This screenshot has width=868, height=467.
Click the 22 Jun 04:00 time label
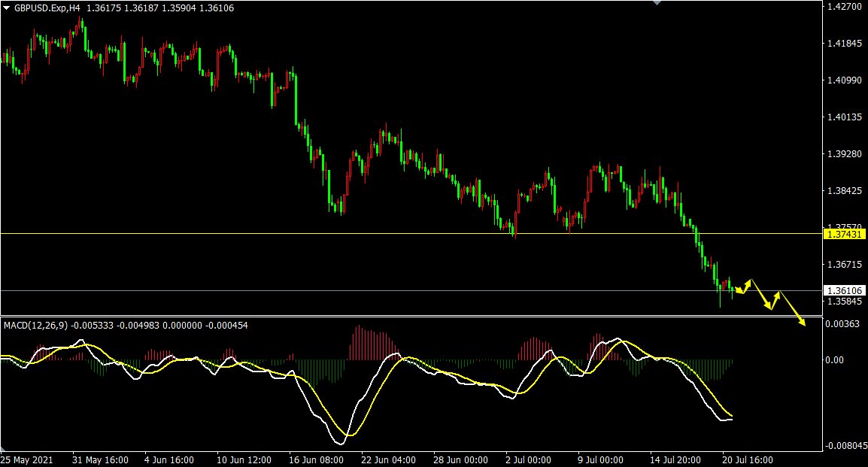coord(389,459)
